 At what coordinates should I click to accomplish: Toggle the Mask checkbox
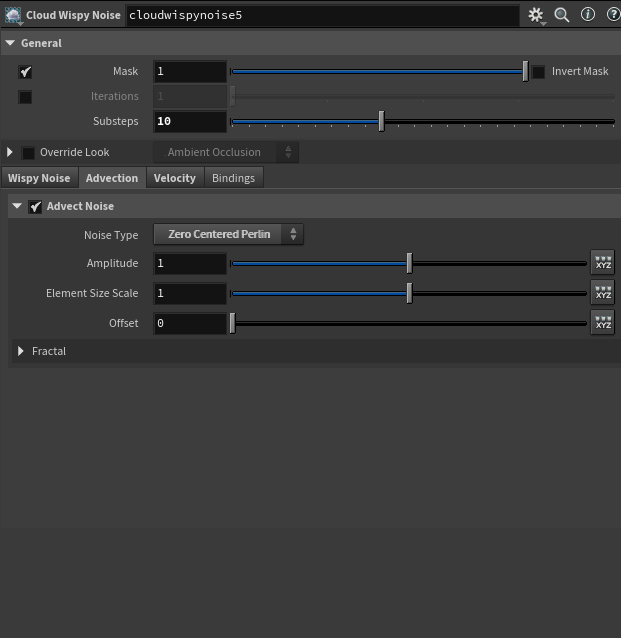pyautogui.click(x=25, y=72)
